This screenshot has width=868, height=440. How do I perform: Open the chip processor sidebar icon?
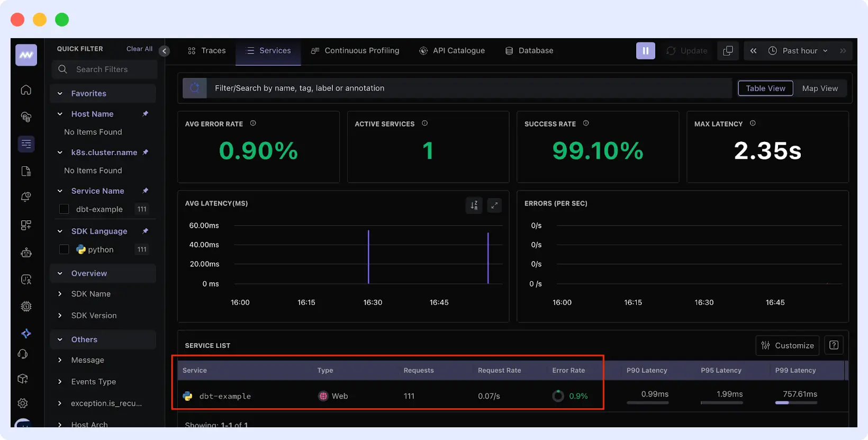click(26, 307)
